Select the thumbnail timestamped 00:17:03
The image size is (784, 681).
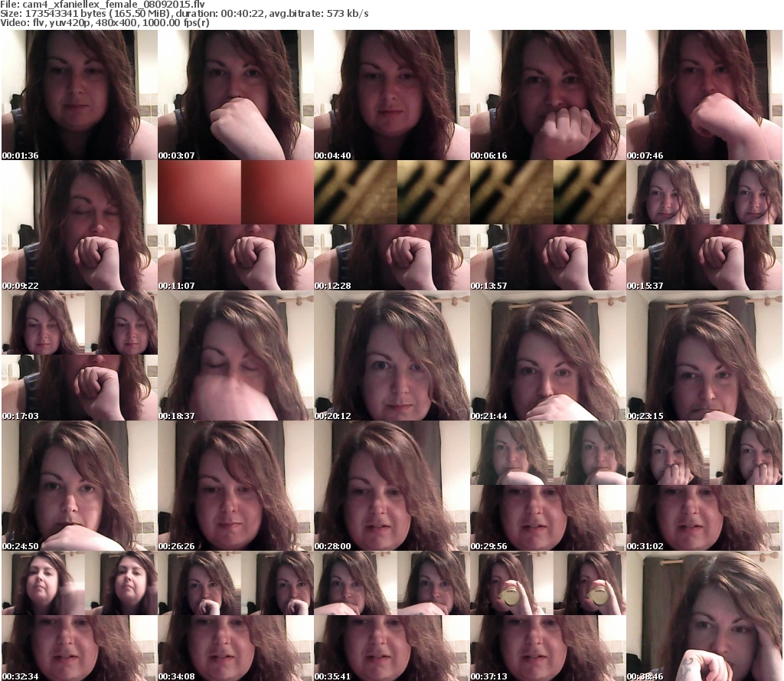80,355
